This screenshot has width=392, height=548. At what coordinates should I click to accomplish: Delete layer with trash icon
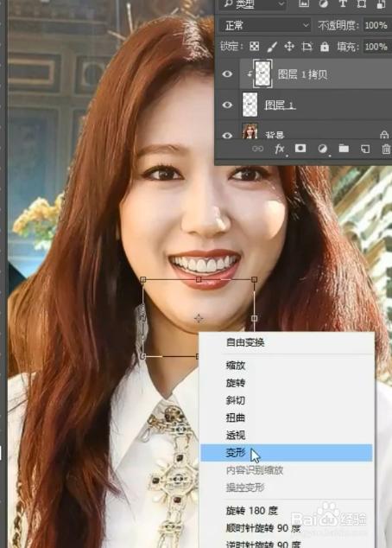coord(387,150)
